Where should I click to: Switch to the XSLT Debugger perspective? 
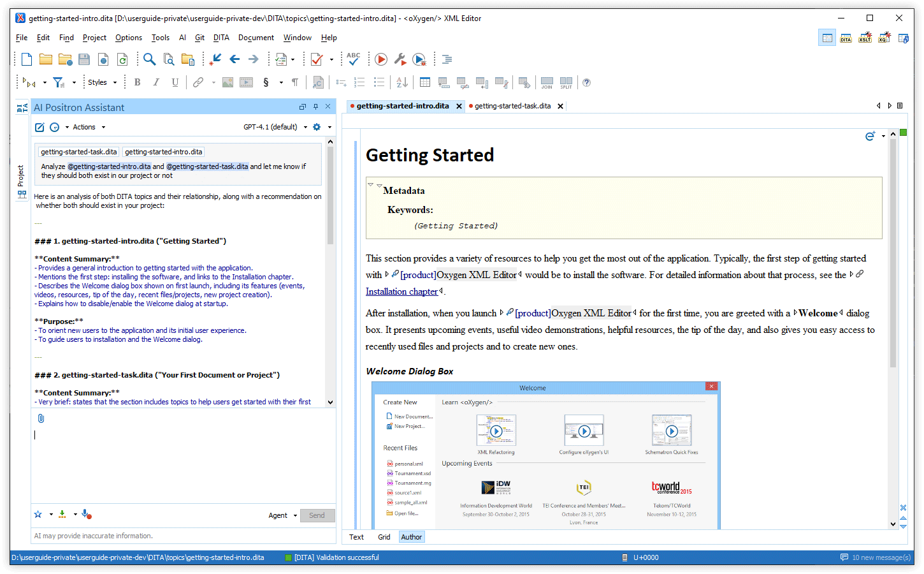click(865, 38)
